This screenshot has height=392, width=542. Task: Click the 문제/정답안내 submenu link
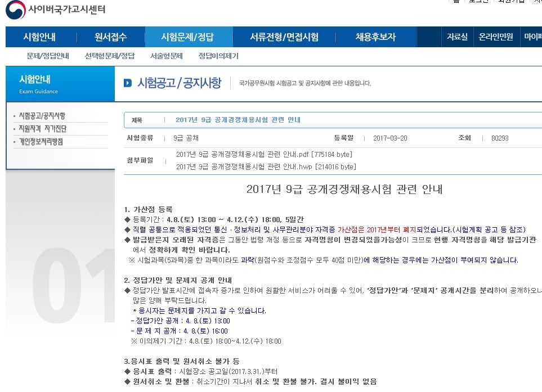48,56
